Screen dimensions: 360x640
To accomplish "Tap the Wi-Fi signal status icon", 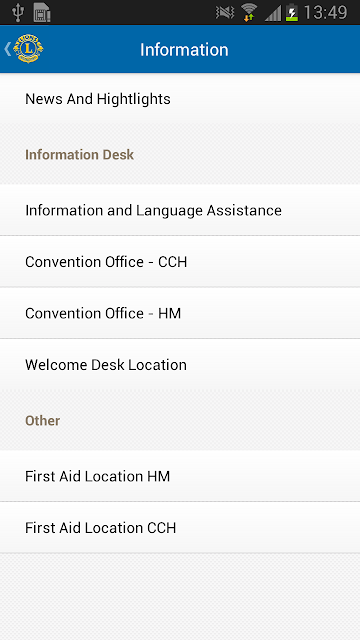I will pos(249,12).
